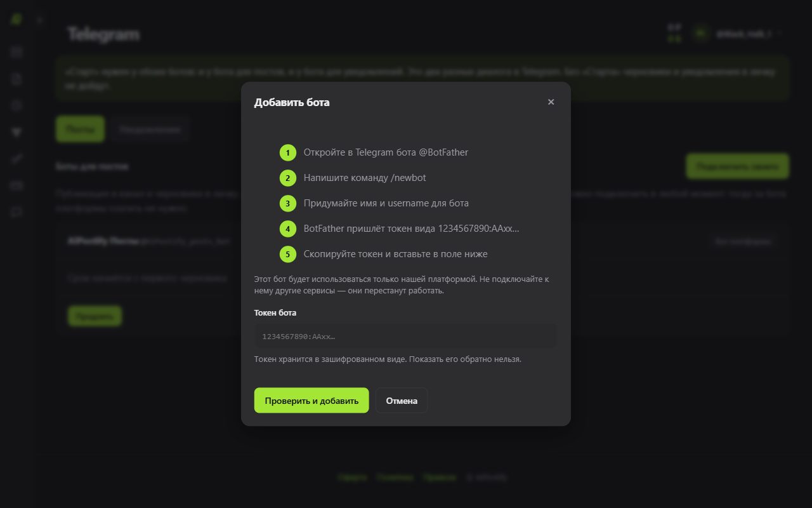Viewport: 812px width, 508px height.
Task: Focus the "Токен бота" input field
Action: pyautogui.click(x=406, y=336)
